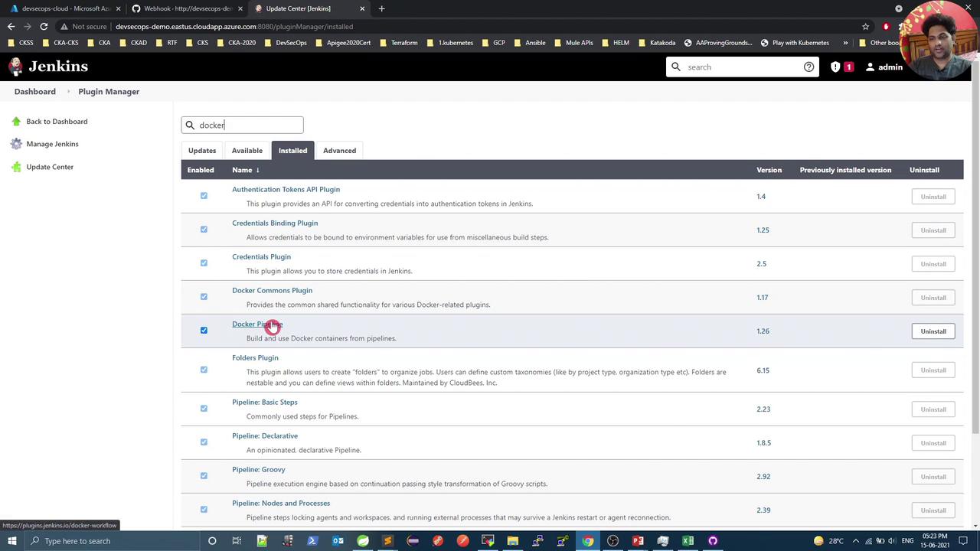Open the Docker Commons Plugin link
Image resolution: width=980 pixels, height=551 pixels.
272,291
